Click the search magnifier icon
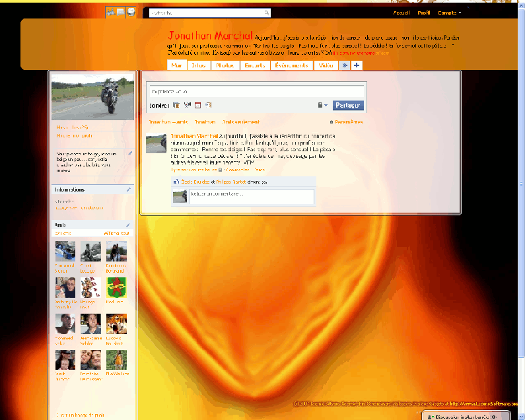 (267, 13)
